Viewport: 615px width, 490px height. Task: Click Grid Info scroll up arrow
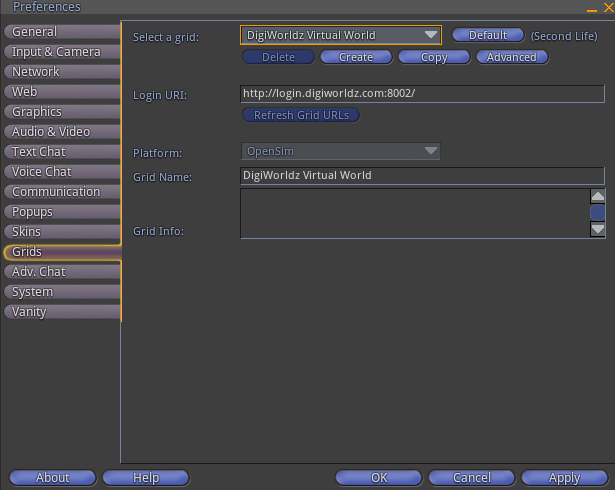click(598, 196)
